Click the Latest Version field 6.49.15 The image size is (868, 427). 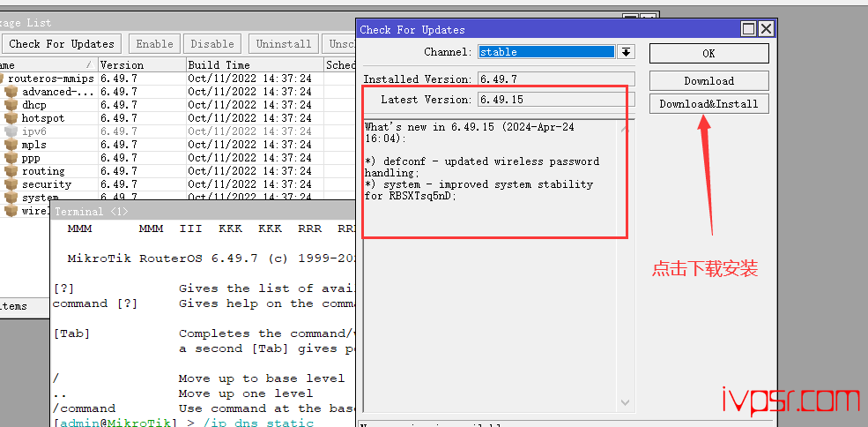pyautogui.click(x=556, y=100)
